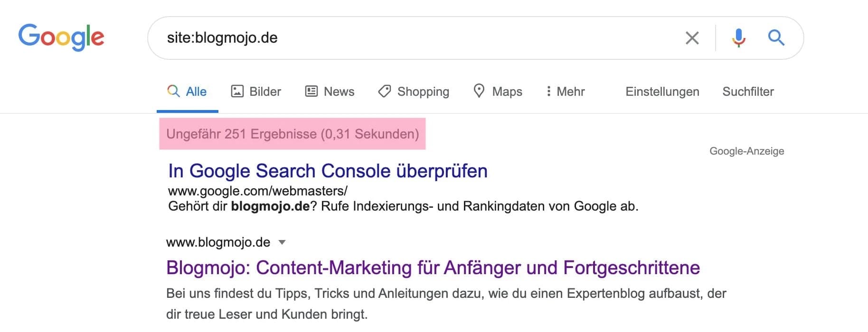Image resolution: width=868 pixels, height=332 pixels.
Task: Click the 'Ungefähr 251 Ergebnisse' result count
Action: point(292,134)
